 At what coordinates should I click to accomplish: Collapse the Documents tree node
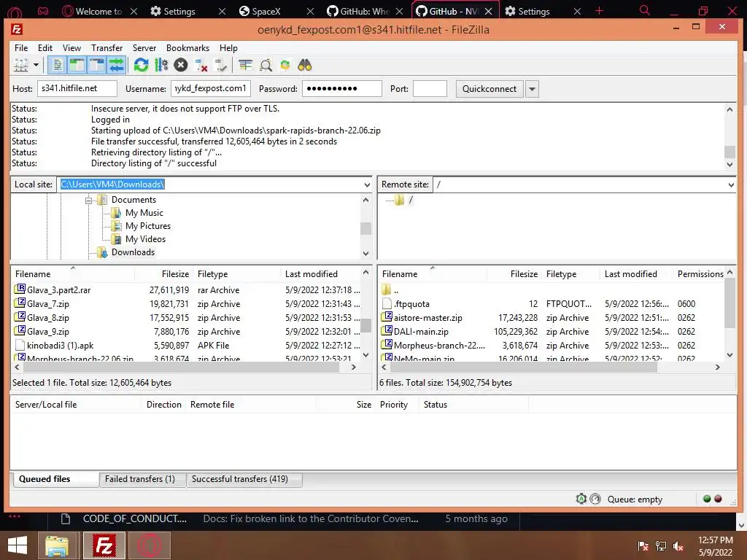(88, 201)
